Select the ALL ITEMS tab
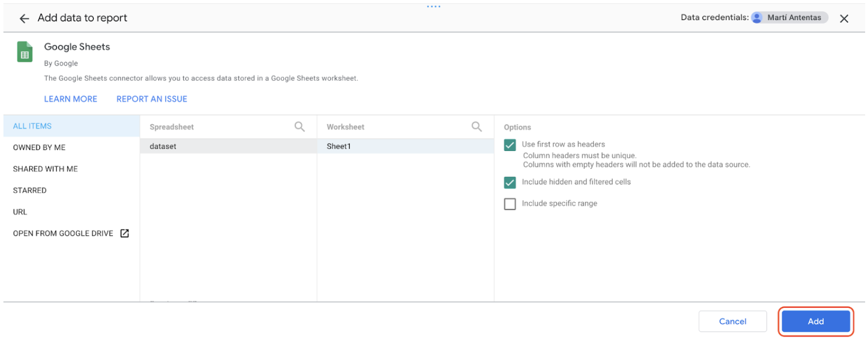This screenshot has height=341, width=868. pyautogui.click(x=72, y=126)
